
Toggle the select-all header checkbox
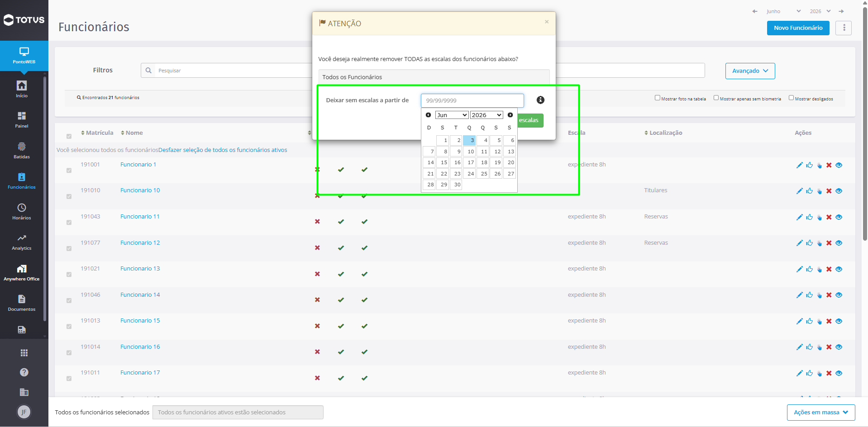pos(69,136)
